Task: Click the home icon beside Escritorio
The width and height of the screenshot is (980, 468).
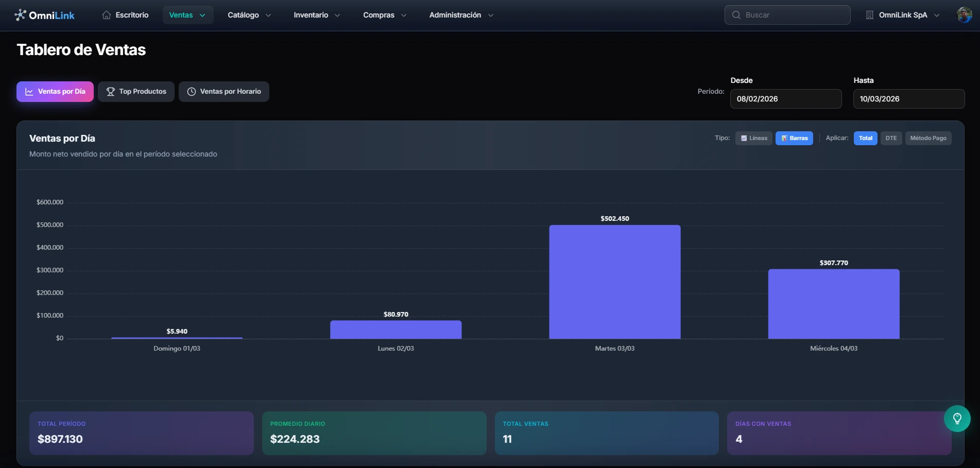Action: tap(107, 15)
